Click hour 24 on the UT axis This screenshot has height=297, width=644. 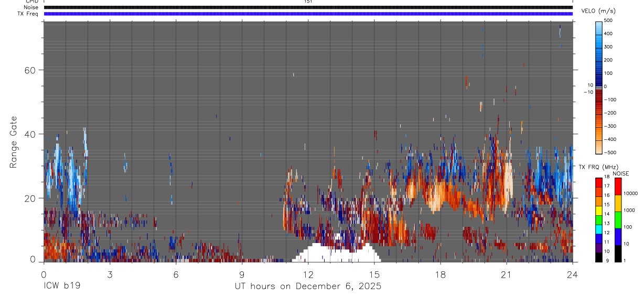pos(573,274)
